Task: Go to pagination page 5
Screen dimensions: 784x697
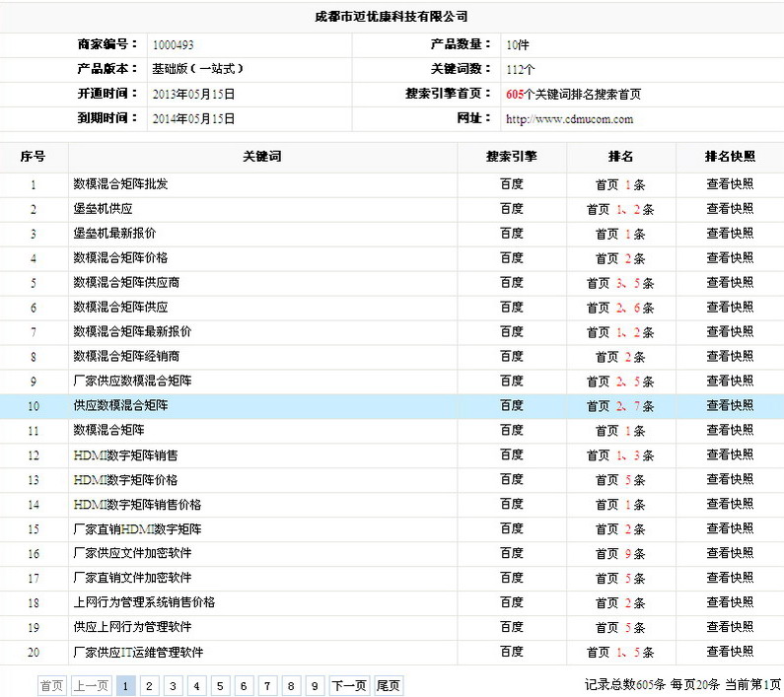Action: tap(220, 685)
